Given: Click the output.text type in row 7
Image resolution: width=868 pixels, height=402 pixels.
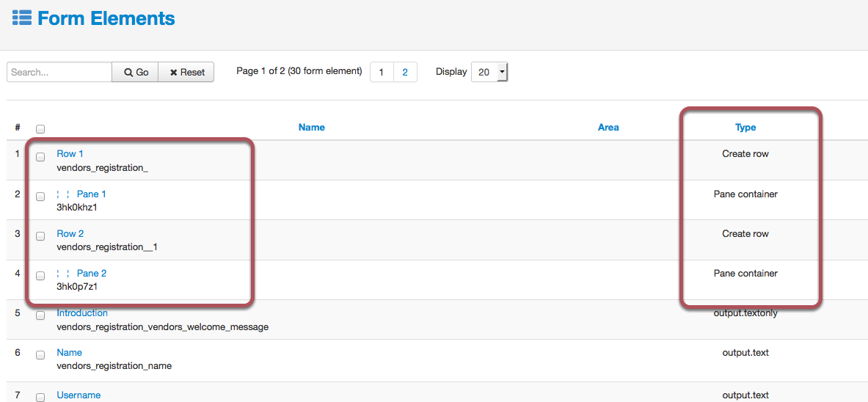Looking at the screenshot, I should [x=745, y=395].
